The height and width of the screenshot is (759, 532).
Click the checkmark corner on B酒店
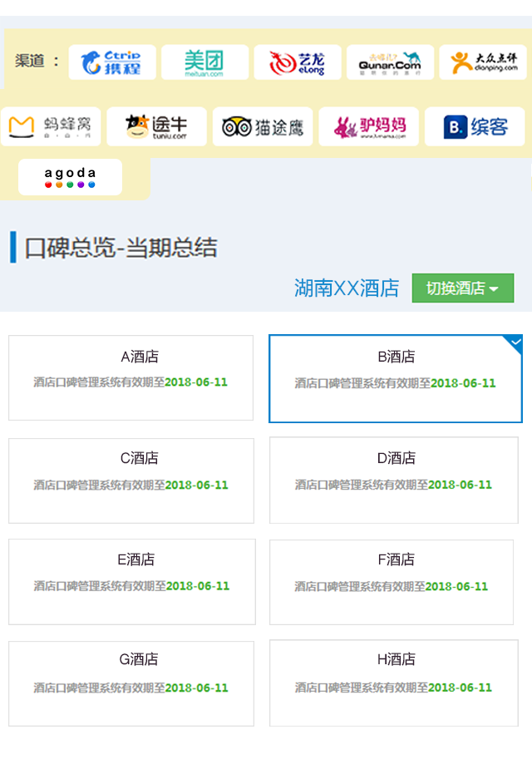click(515, 343)
